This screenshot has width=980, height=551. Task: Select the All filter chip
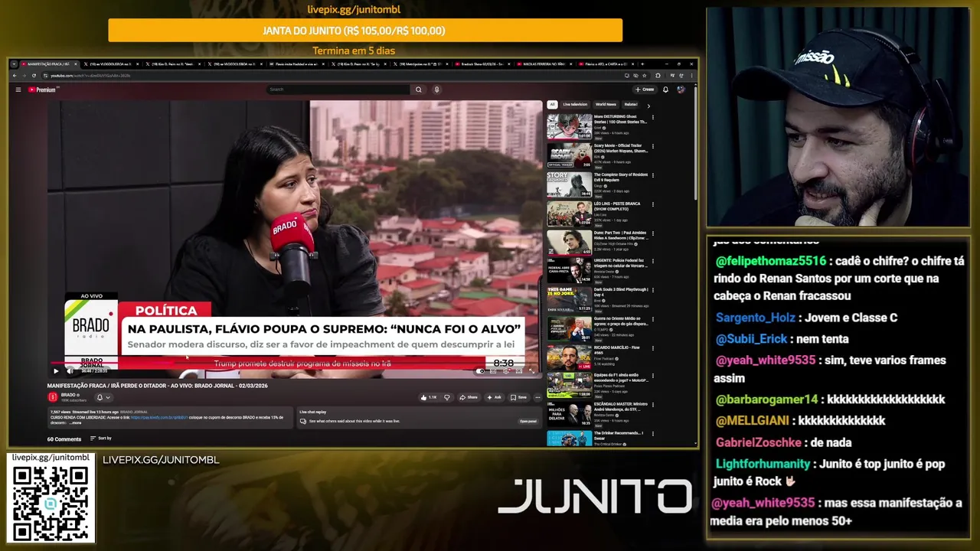551,104
